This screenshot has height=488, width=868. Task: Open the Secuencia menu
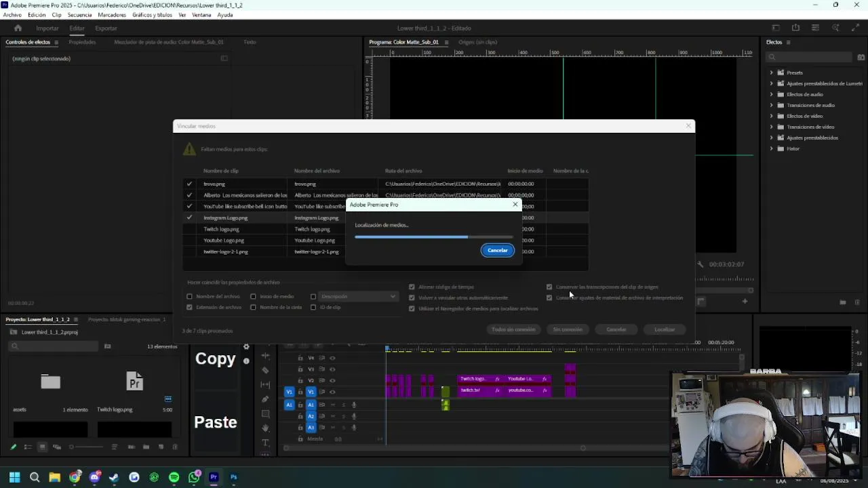(79, 15)
